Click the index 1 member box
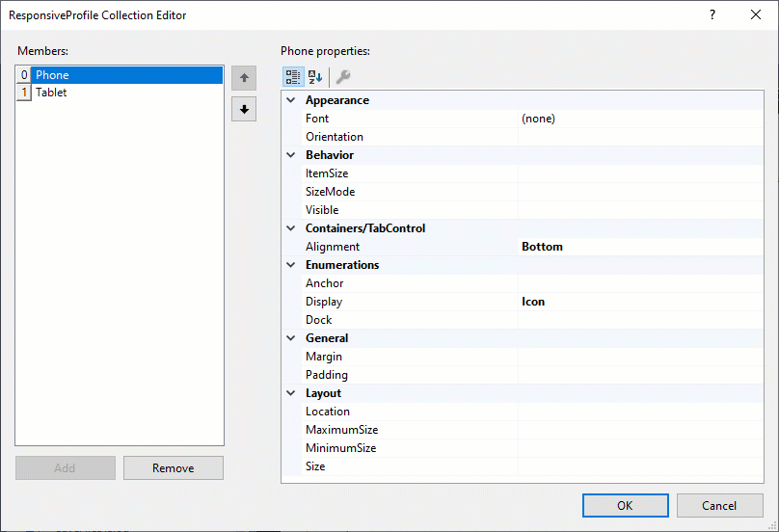The image size is (779, 532). pos(24,93)
